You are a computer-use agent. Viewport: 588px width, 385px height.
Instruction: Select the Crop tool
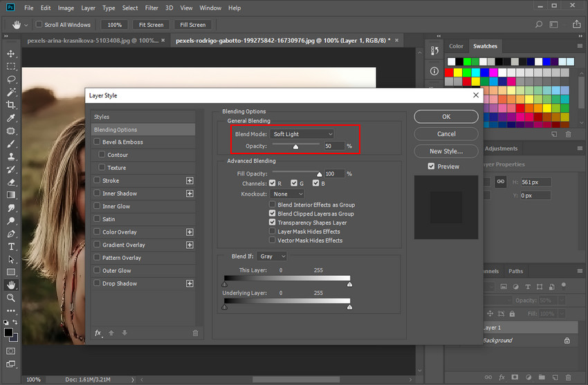[11, 105]
